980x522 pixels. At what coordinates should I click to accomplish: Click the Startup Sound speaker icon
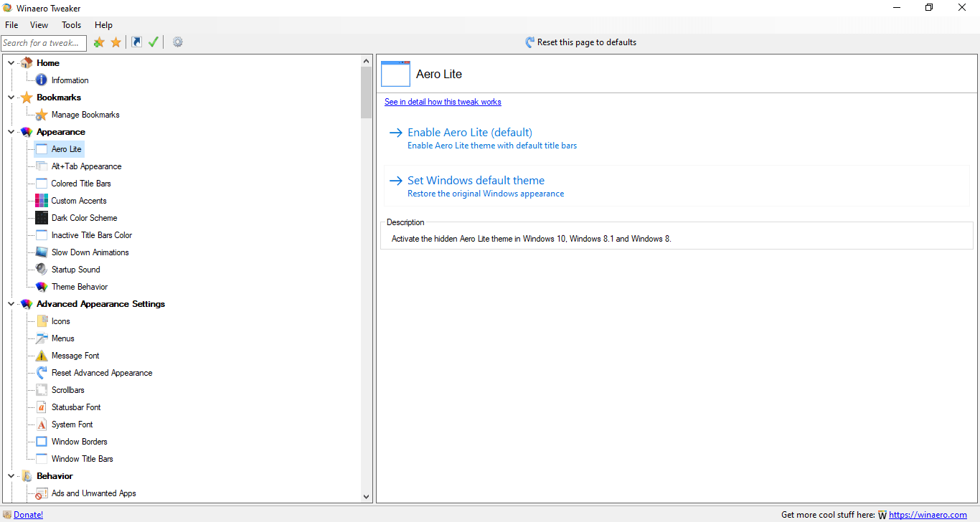[42, 270]
